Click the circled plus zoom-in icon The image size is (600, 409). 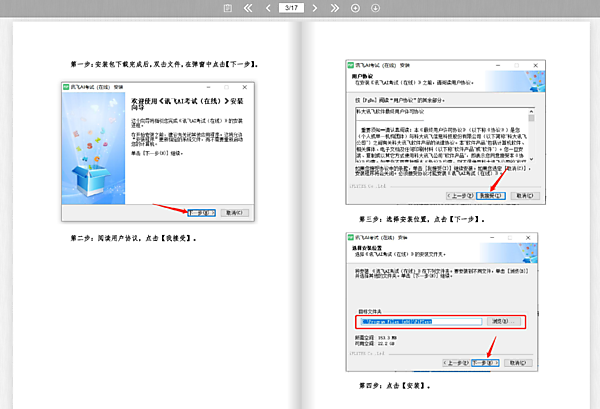coord(355,8)
